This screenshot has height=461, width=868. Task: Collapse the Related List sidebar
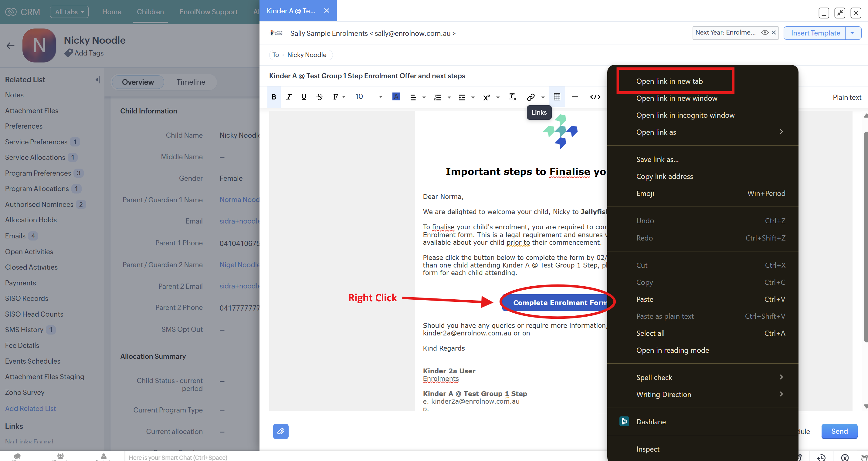[97, 79]
